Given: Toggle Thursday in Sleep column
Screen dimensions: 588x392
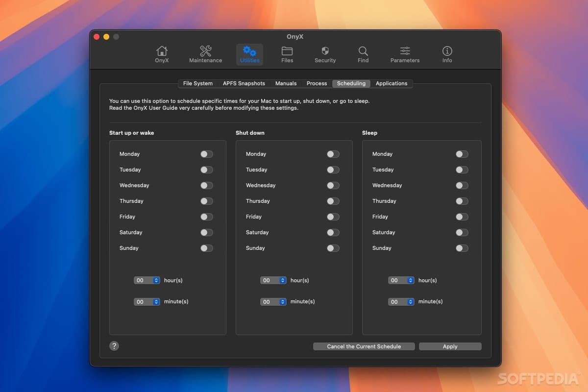Looking at the screenshot, I should (x=462, y=201).
